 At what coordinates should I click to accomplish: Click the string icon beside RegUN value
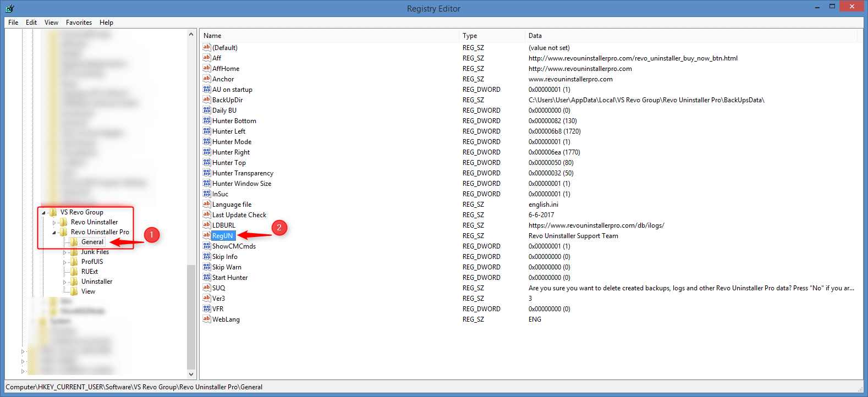point(207,235)
